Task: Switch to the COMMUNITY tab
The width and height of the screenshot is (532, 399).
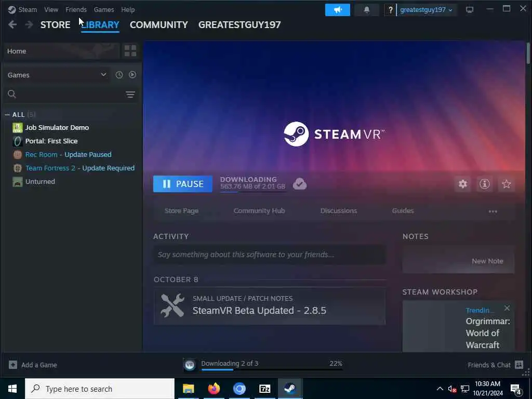Action: (159, 25)
